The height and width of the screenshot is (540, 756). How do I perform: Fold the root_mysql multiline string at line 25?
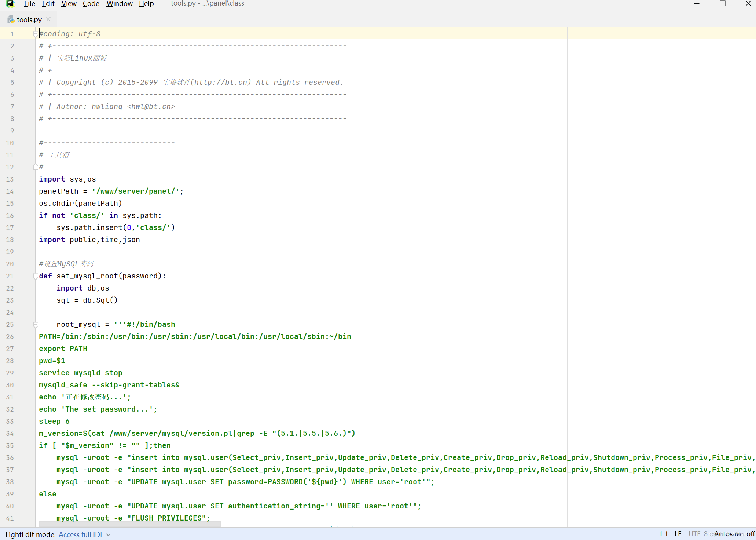36,324
